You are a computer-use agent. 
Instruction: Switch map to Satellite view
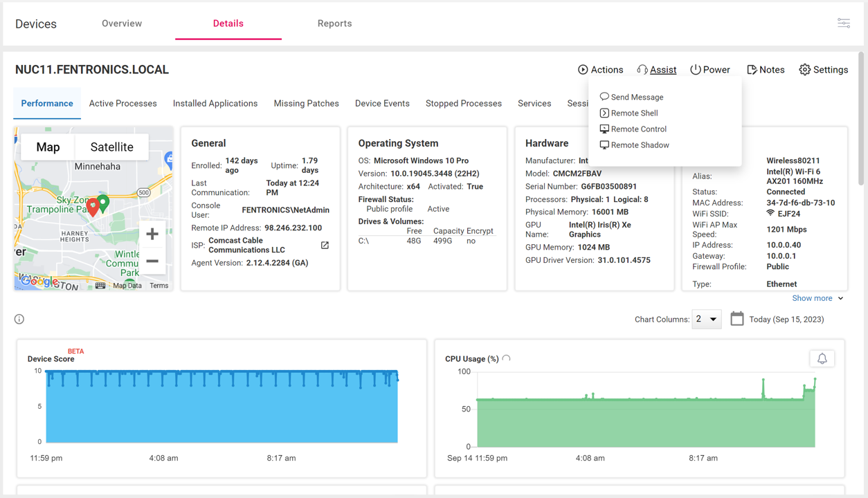point(111,147)
